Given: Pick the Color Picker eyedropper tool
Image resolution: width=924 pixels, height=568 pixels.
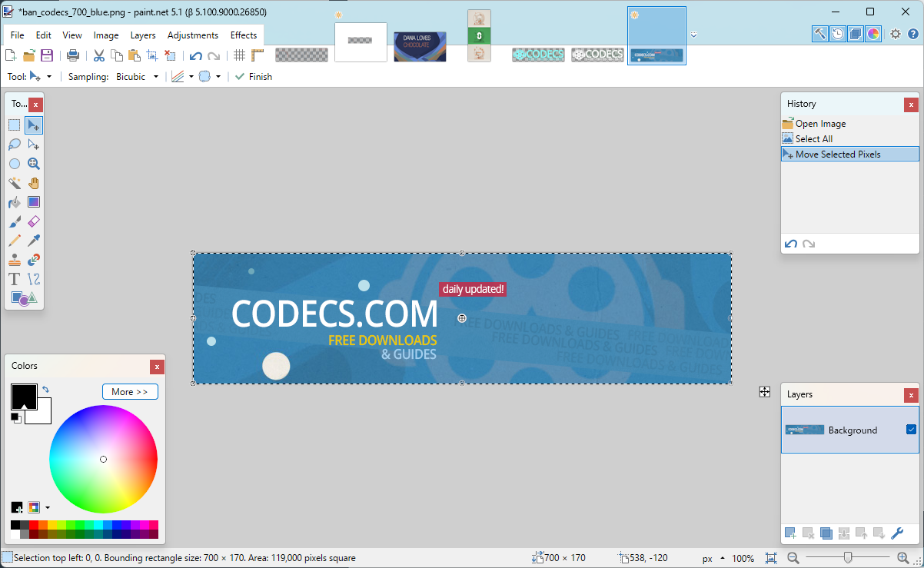Looking at the screenshot, I should coord(34,241).
